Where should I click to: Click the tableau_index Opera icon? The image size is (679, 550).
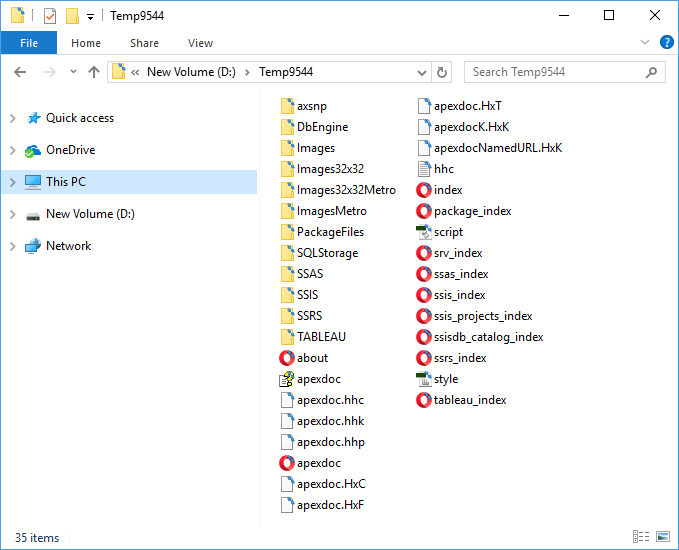(424, 400)
